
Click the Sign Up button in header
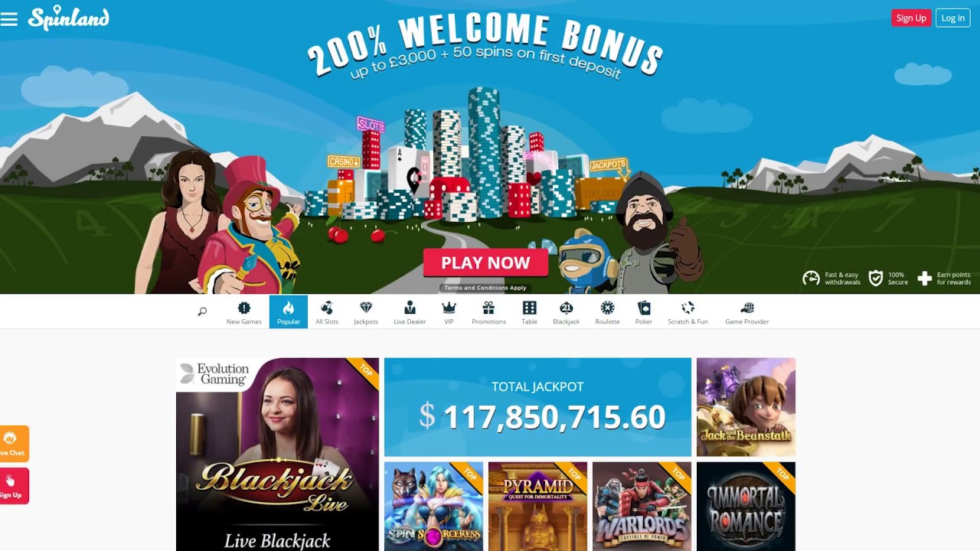911,18
